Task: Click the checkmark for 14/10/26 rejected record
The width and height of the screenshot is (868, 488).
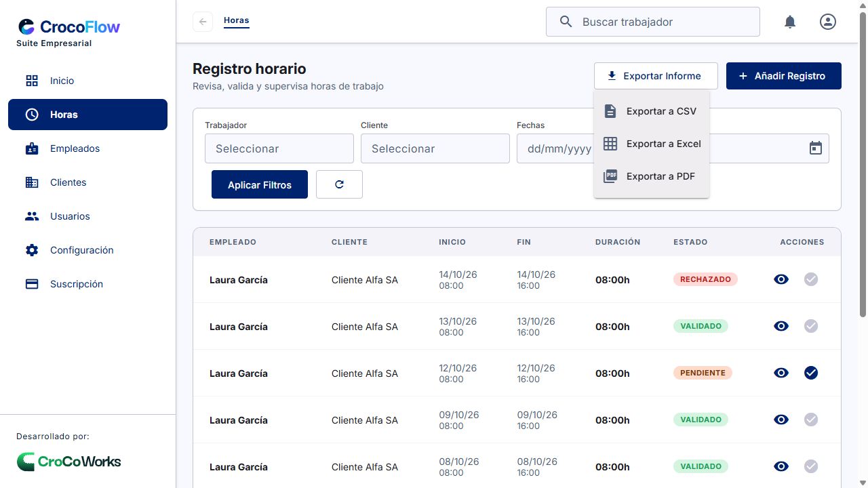Action: tap(811, 279)
